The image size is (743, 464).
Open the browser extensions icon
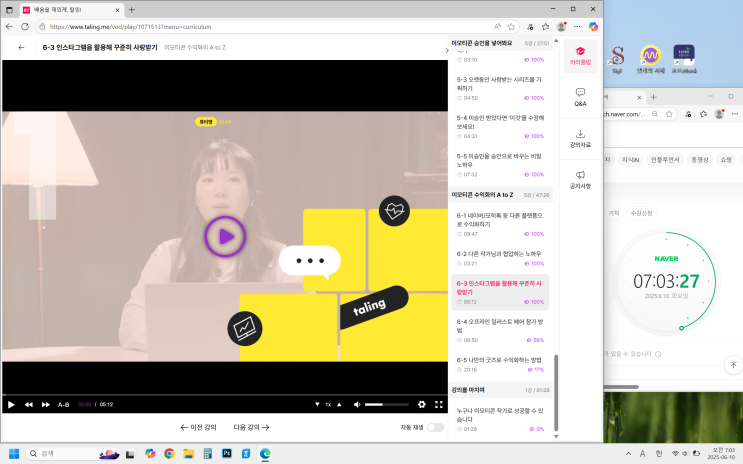coord(530,27)
